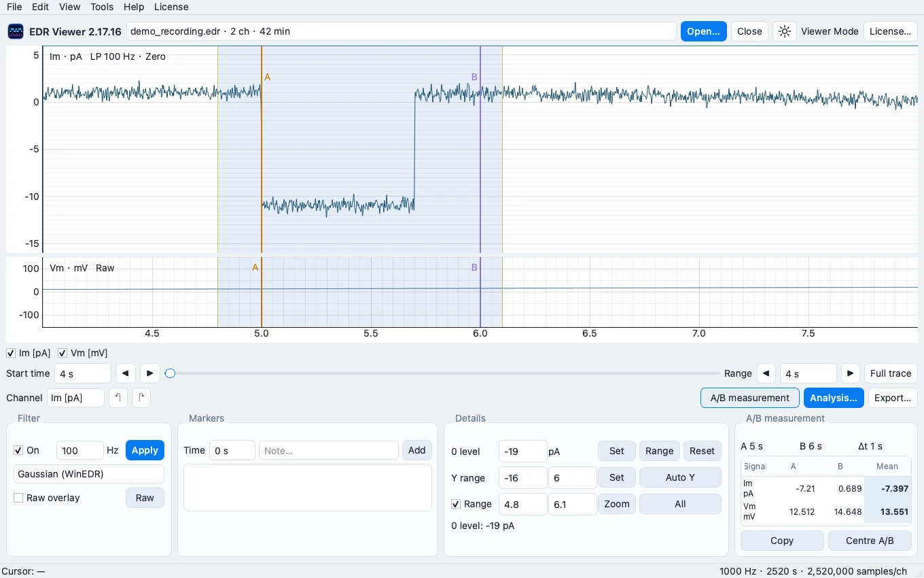Open the Tools menu

(102, 7)
